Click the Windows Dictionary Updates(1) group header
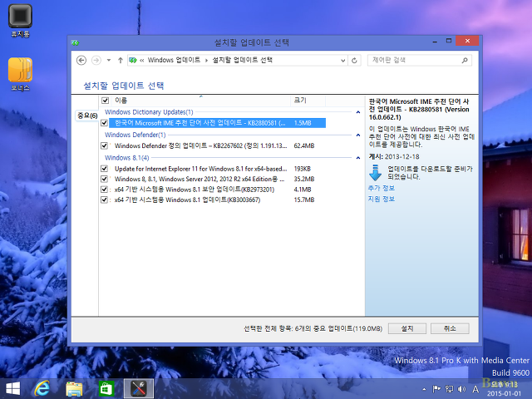This screenshot has width=532, height=399. (149, 112)
